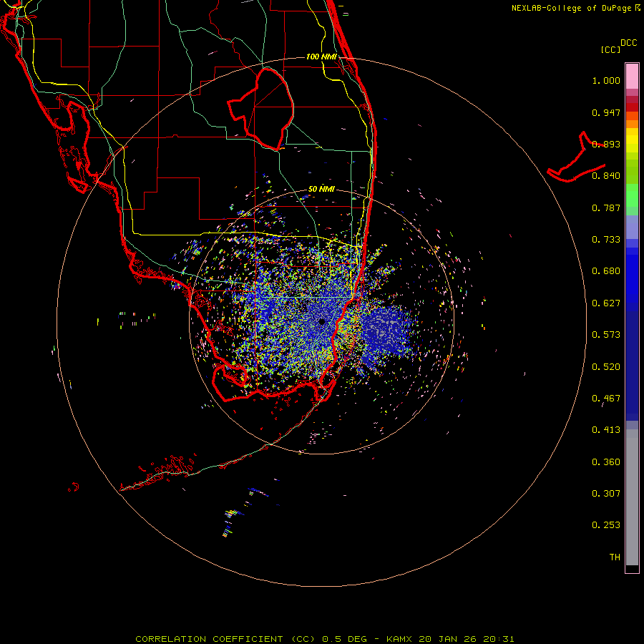Click the 0.520 legend value
The width and height of the screenshot is (644, 644).
coord(606,367)
